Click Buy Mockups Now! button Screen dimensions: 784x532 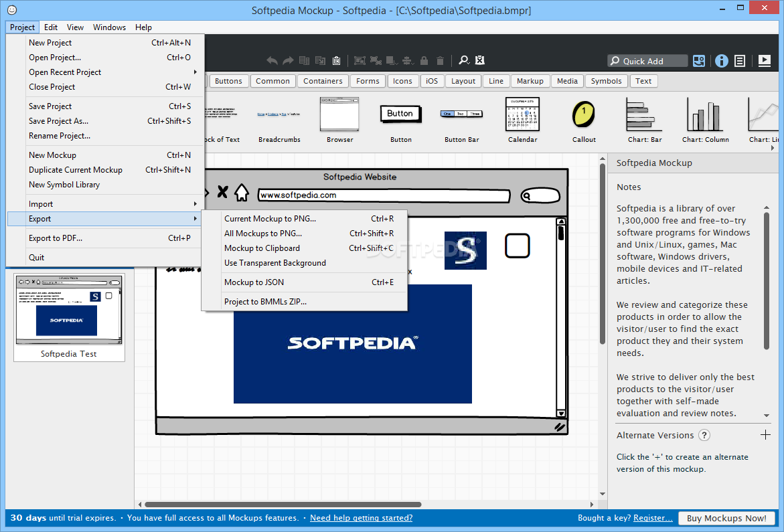726,518
